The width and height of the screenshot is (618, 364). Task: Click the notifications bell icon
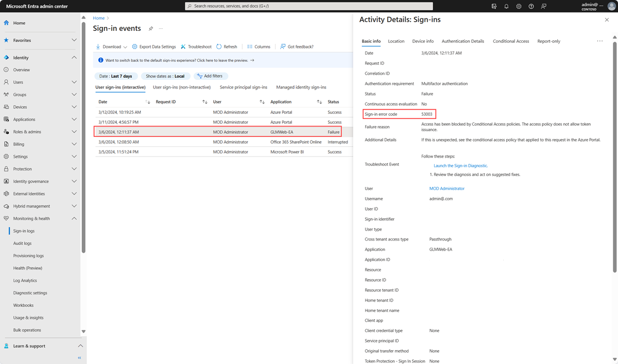click(506, 6)
